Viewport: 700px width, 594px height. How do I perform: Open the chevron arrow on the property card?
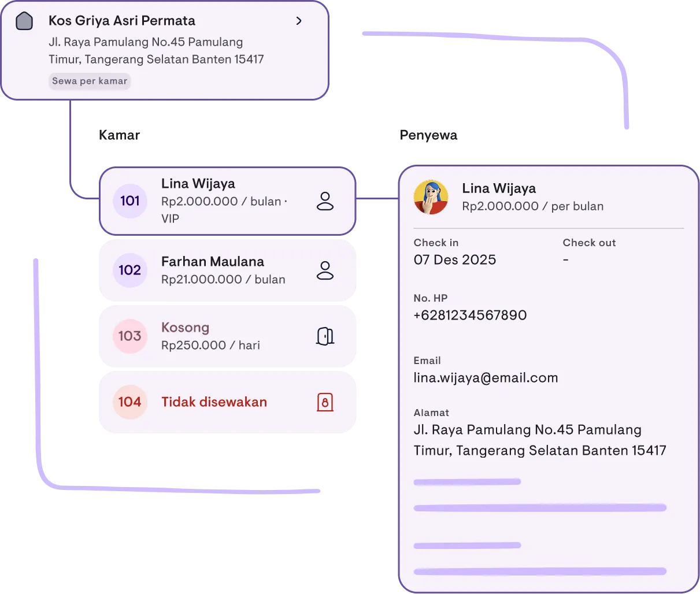299,21
